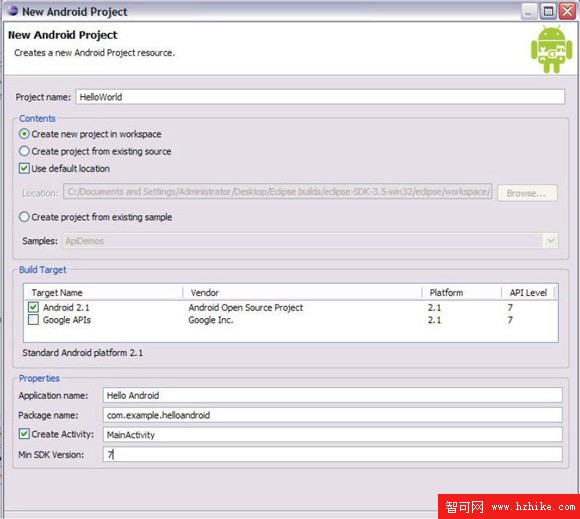Sort by Vendor column header

pyautogui.click(x=302, y=293)
